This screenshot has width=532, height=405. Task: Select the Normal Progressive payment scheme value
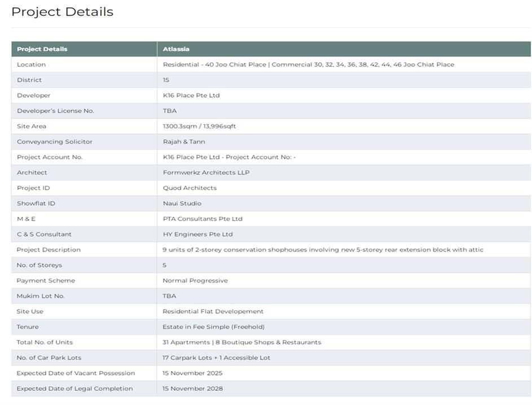coord(195,281)
